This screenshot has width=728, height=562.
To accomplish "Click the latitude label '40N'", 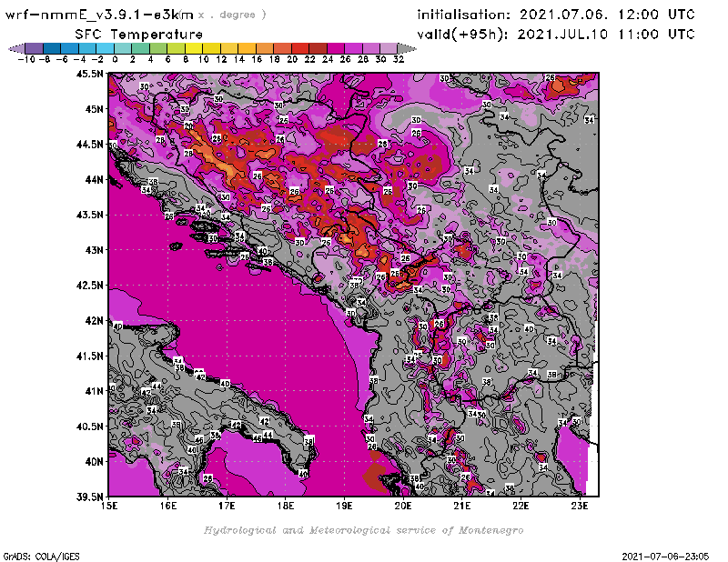I will (94, 462).
